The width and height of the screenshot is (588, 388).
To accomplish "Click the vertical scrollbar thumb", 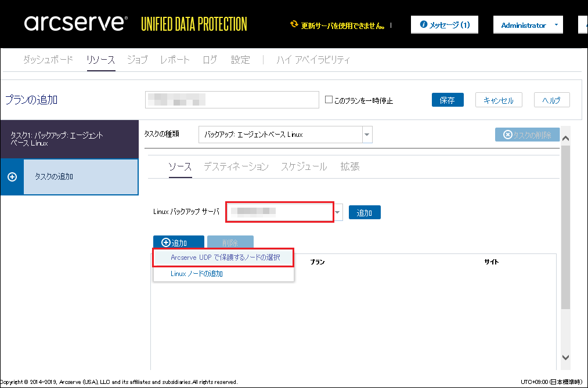I will tap(565, 227).
